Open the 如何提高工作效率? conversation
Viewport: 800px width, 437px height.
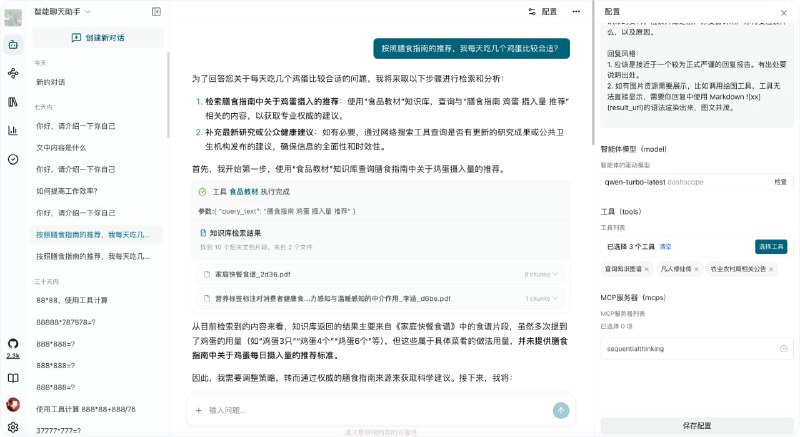(x=96, y=191)
